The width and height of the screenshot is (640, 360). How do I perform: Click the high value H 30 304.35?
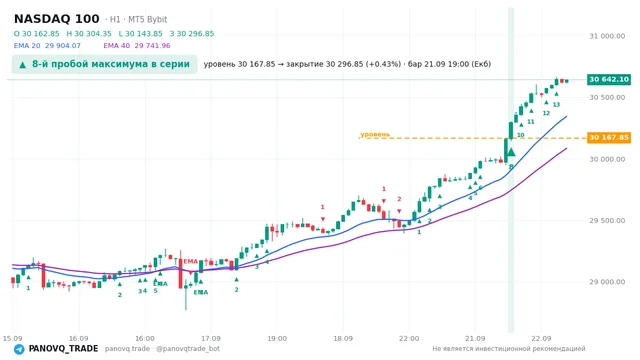coord(89,33)
